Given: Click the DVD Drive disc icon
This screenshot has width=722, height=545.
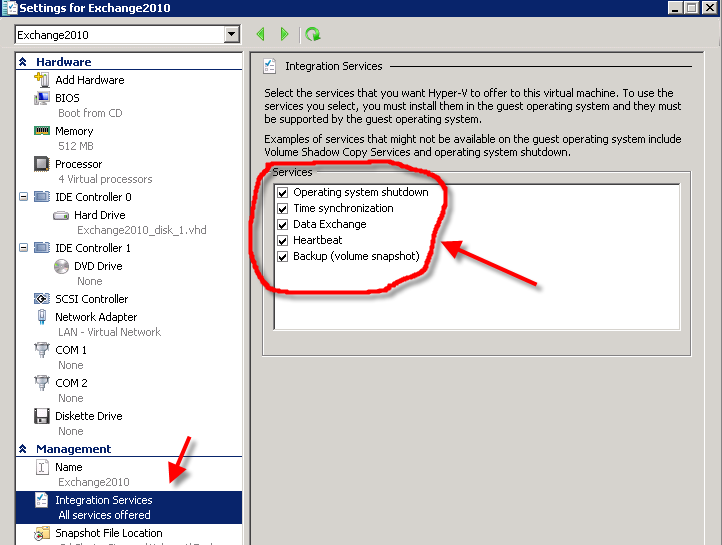Looking at the screenshot, I should 61,266.
